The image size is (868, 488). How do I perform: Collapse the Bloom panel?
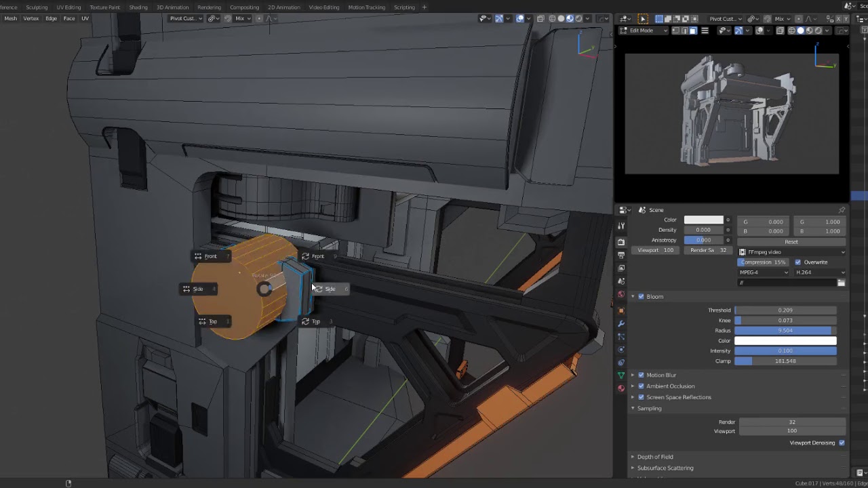(x=633, y=296)
